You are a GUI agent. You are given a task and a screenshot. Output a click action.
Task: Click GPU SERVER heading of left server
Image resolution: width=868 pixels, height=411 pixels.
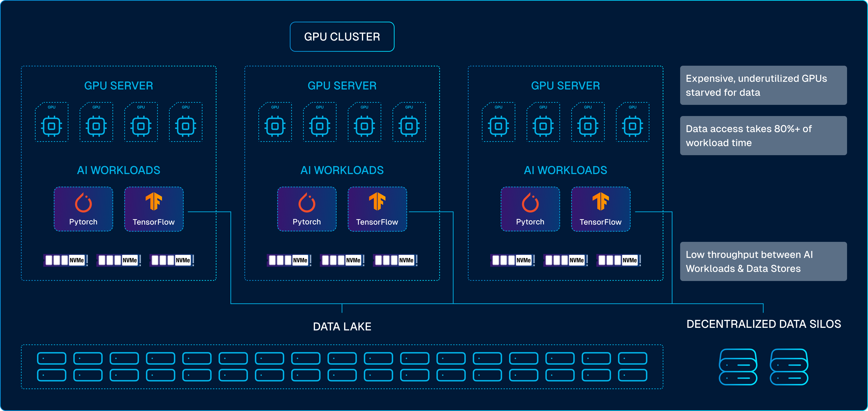tap(119, 86)
